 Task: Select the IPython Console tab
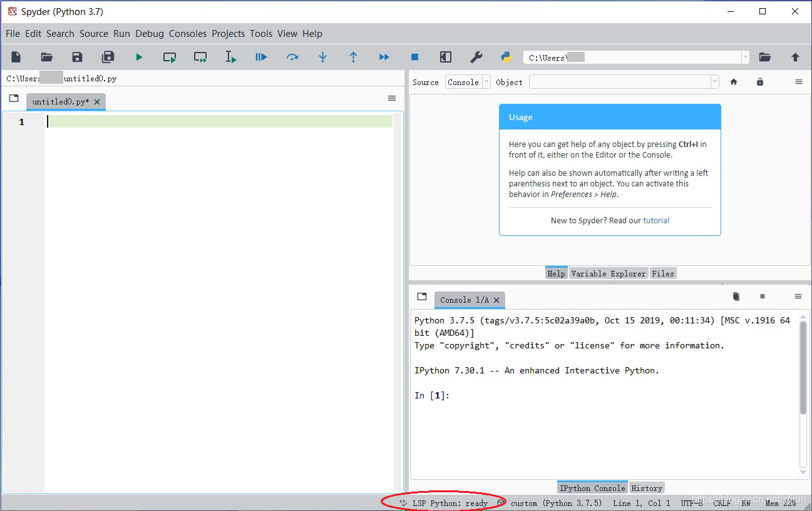click(592, 488)
